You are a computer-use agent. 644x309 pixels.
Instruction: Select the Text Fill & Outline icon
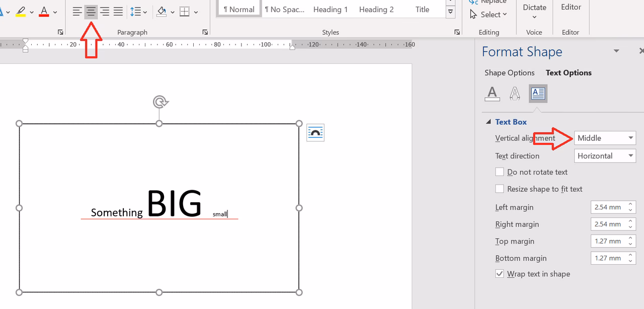492,93
